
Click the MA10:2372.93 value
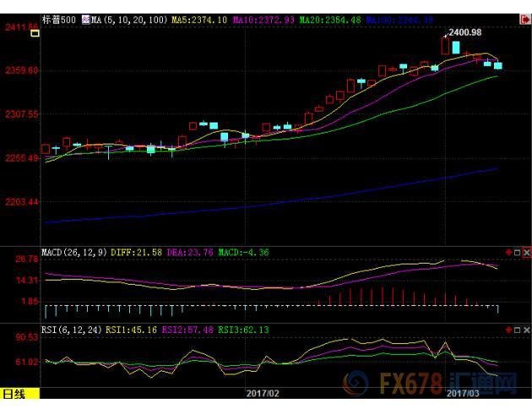[263, 19]
